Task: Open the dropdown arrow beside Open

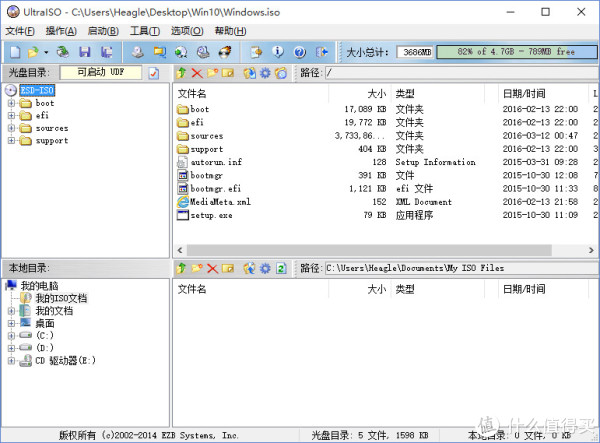Action: point(46,52)
